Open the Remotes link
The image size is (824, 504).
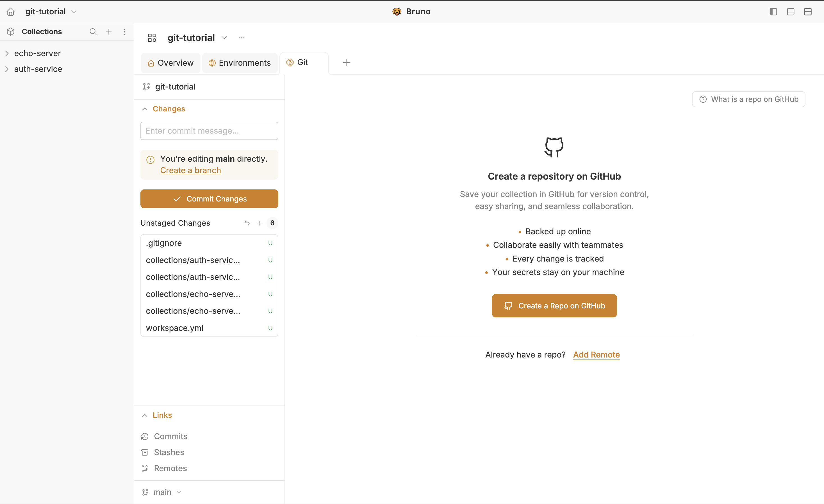(164, 469)
